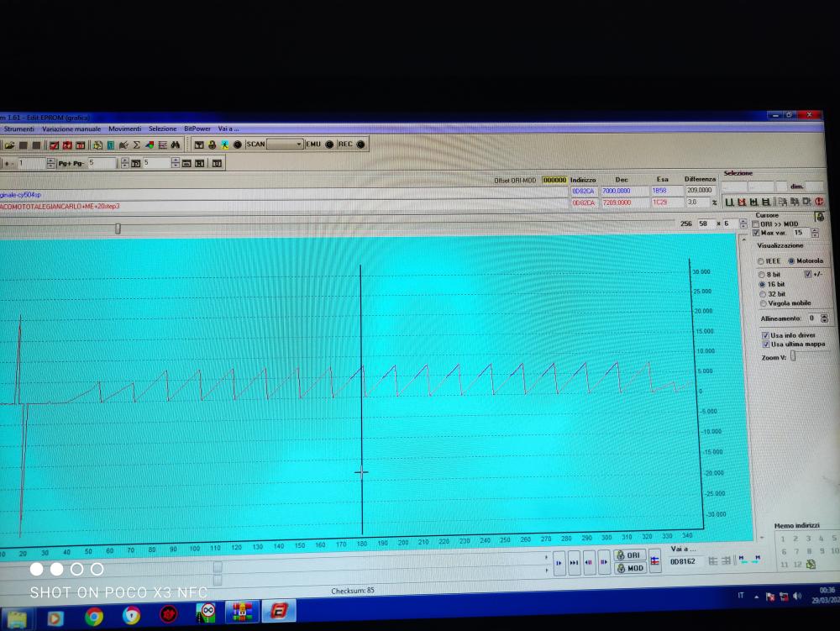Select the 8 bit radio button

[x=762, y=275]
